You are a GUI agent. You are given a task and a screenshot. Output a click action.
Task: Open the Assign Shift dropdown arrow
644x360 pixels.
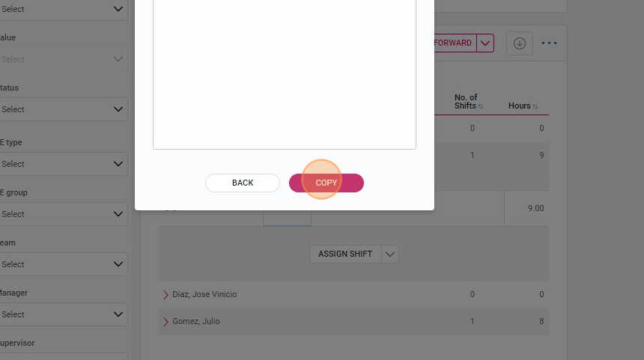390,254
